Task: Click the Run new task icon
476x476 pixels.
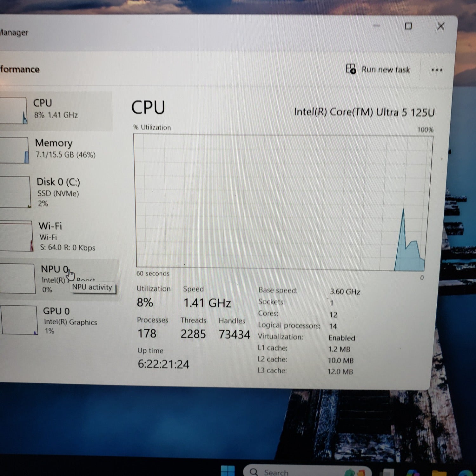Action: tap(351, 69)
